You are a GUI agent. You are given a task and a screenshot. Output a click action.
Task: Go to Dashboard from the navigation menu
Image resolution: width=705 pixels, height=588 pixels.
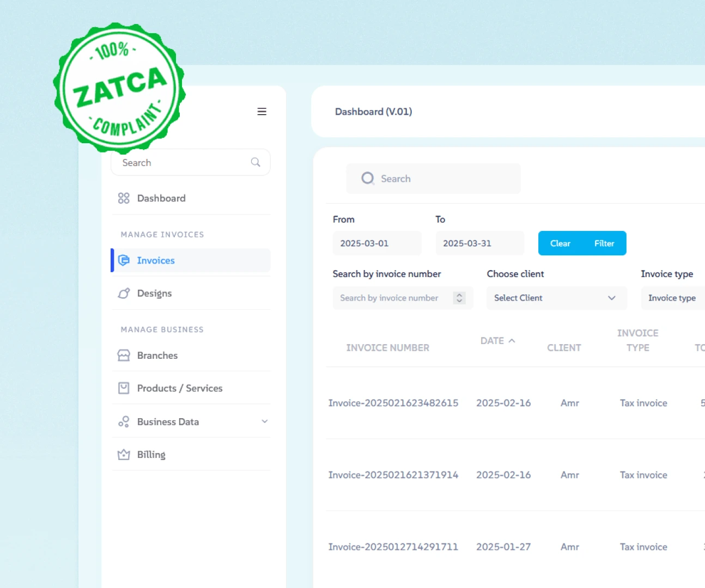[x=161, y=198]
